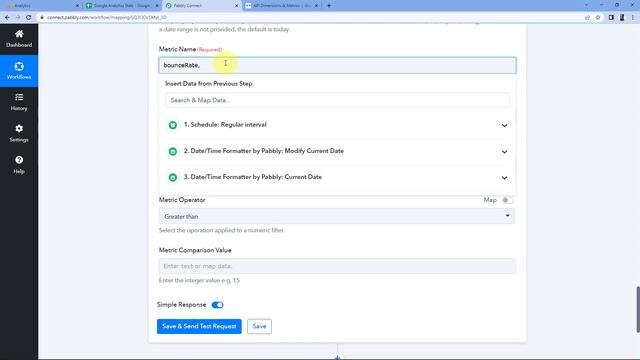Viewport: 640px width, 360px height.
Task: Toggle the Simple Response switch
Action: pyautogui.click(x=218, y=305)
